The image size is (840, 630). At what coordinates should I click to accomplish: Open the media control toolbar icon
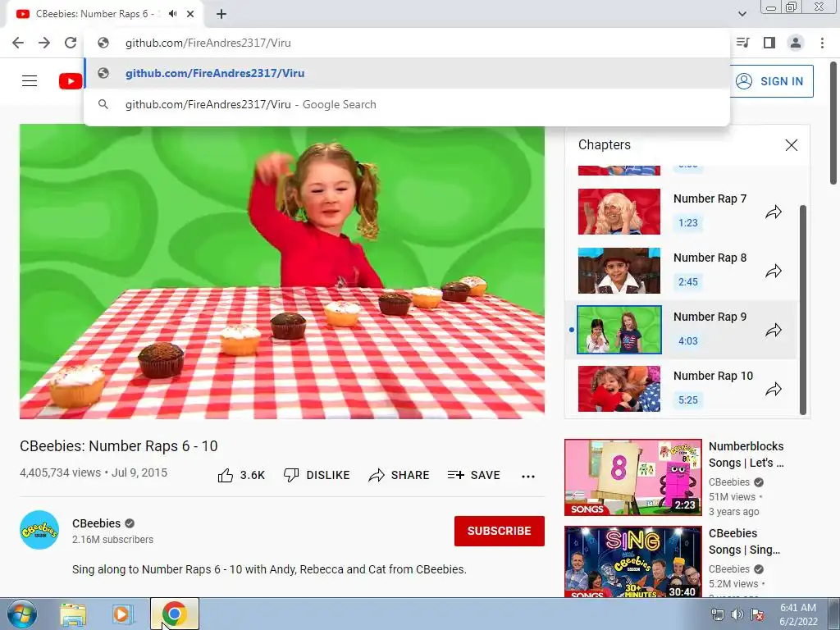[743, 43]
